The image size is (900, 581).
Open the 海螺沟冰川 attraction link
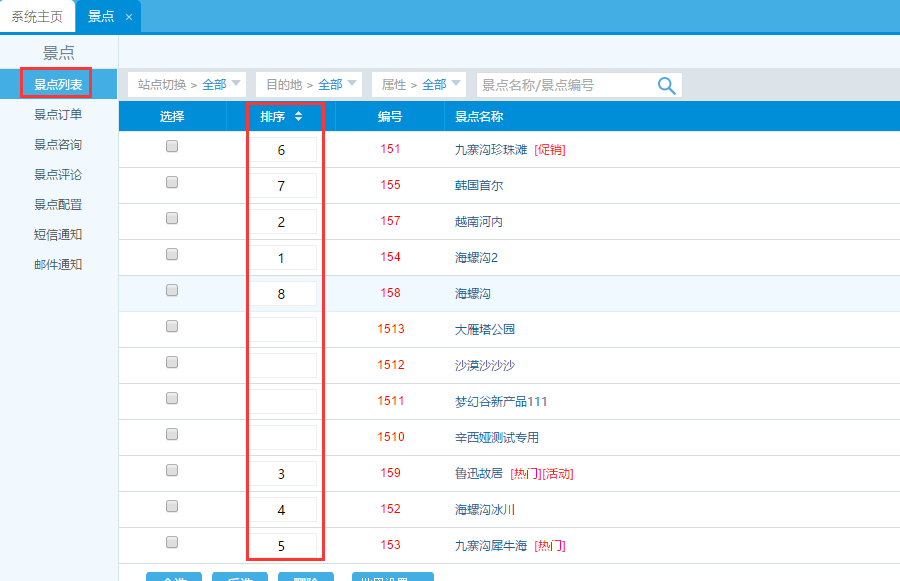click(484, 509)
